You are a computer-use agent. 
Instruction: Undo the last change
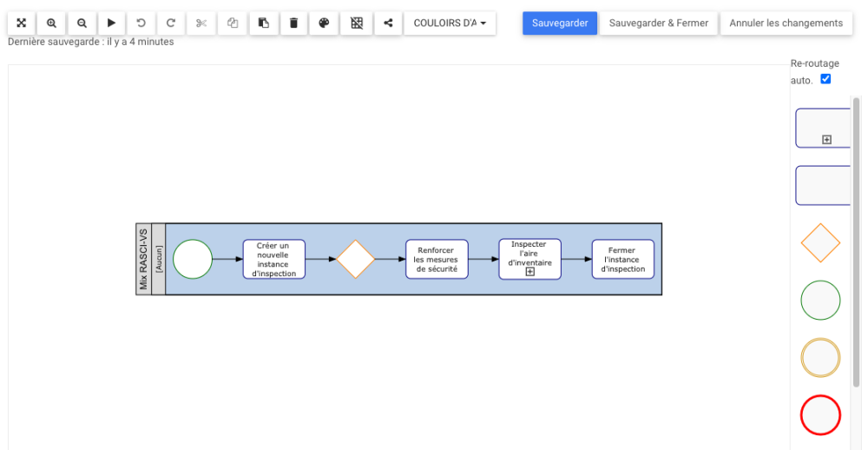pos(141,23)
